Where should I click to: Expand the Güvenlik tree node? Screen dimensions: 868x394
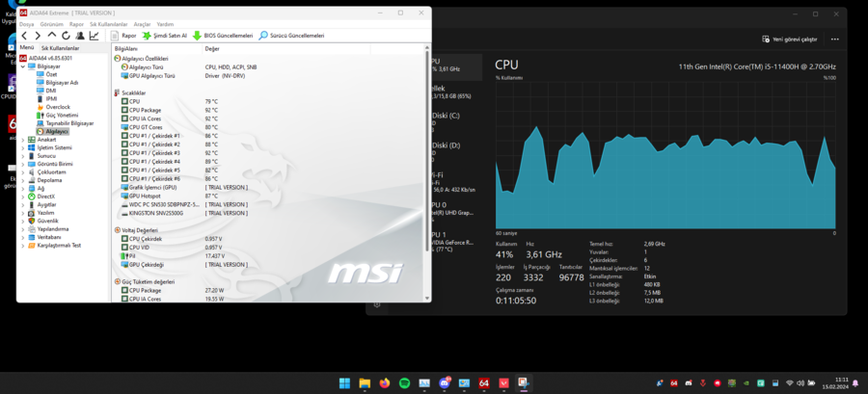[23, 221]
